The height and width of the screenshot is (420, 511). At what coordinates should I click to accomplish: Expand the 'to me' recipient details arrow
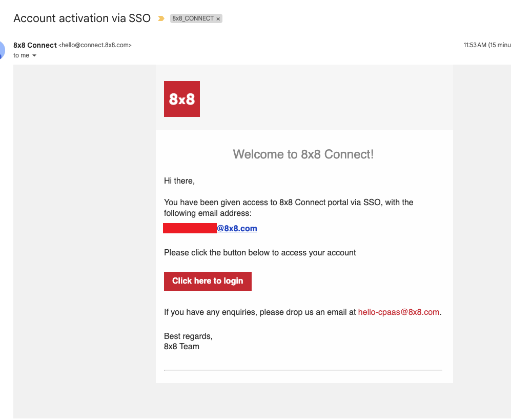pos(34,55)
